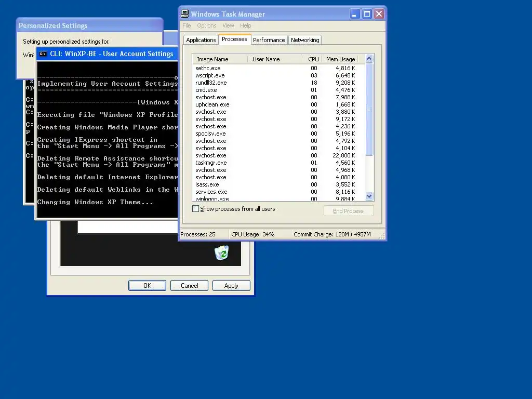Select the taskmgr.exe process row

278,163
